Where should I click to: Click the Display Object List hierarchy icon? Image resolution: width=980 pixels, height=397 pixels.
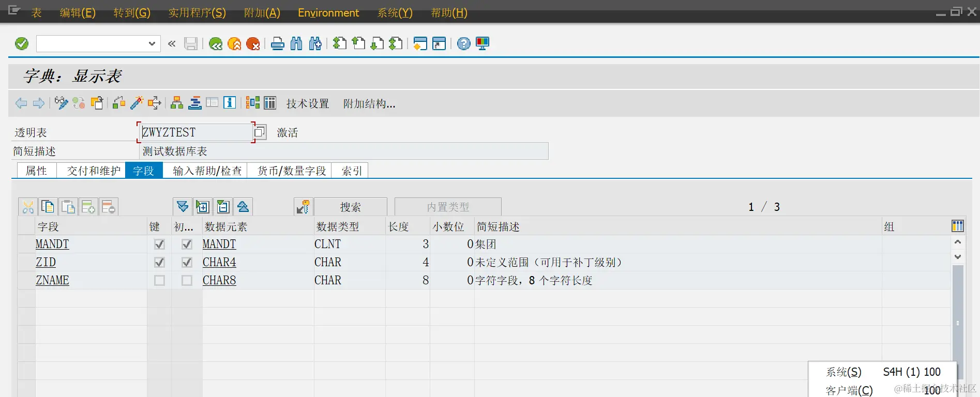177,103
